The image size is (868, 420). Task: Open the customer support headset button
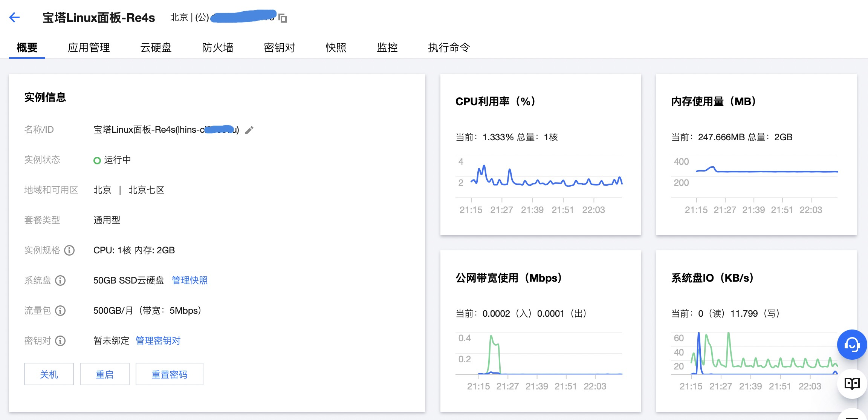(852, 345)
